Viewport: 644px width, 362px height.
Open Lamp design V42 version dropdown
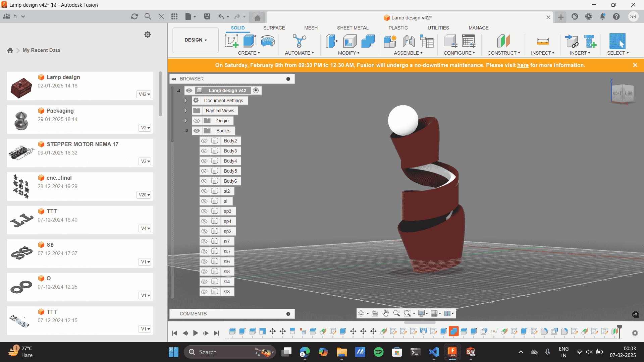click(x=144, y=94)
